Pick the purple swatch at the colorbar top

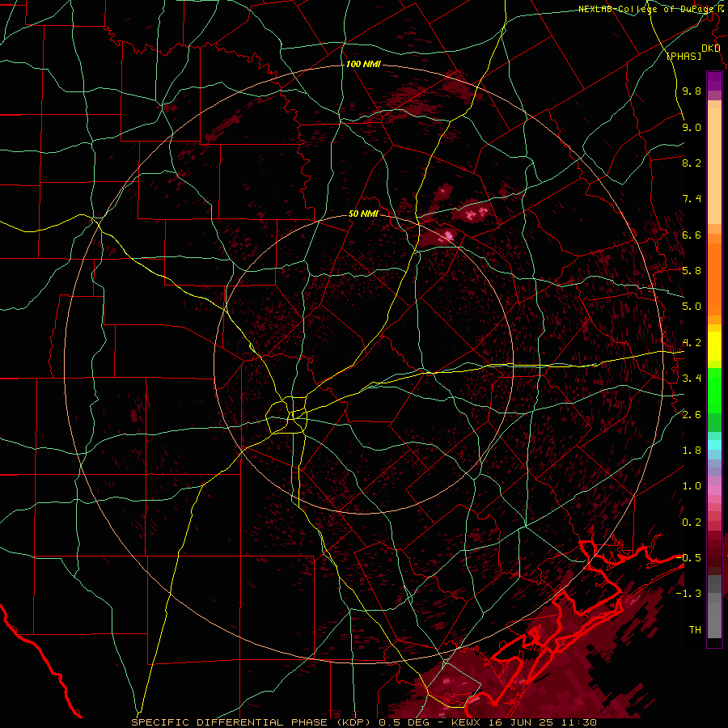click(x=714, y=81)
